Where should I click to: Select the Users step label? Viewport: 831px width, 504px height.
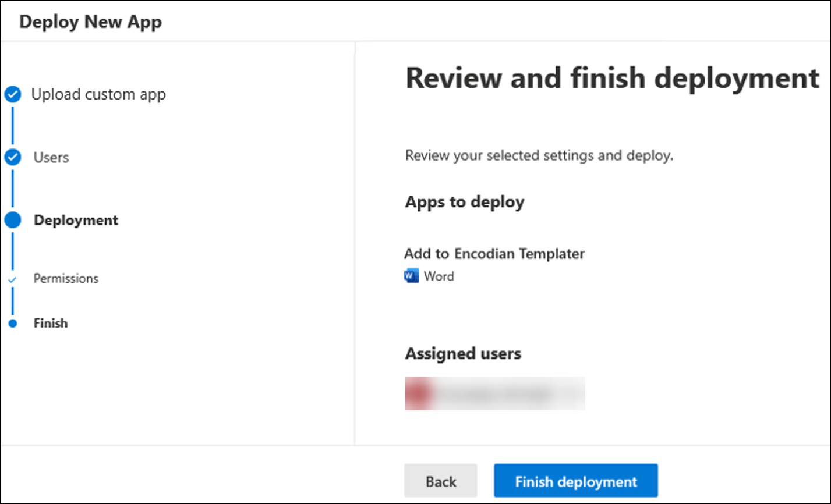51,157
